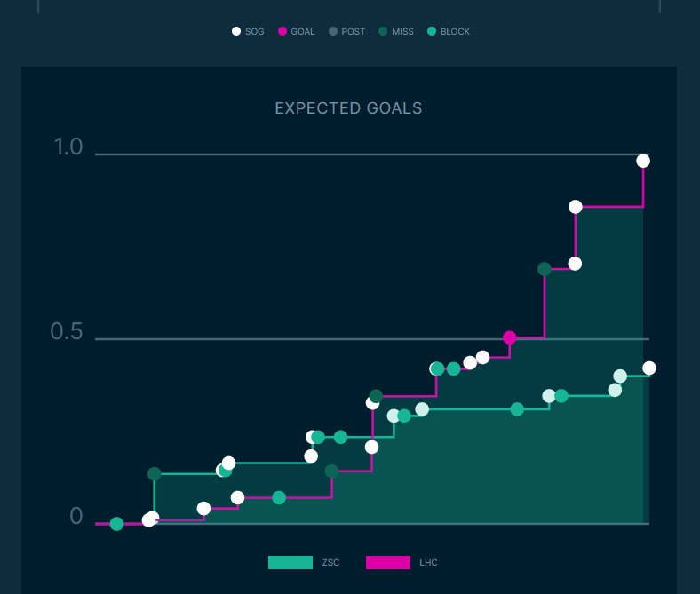Select the LHC team legend label

pos(428,563)
